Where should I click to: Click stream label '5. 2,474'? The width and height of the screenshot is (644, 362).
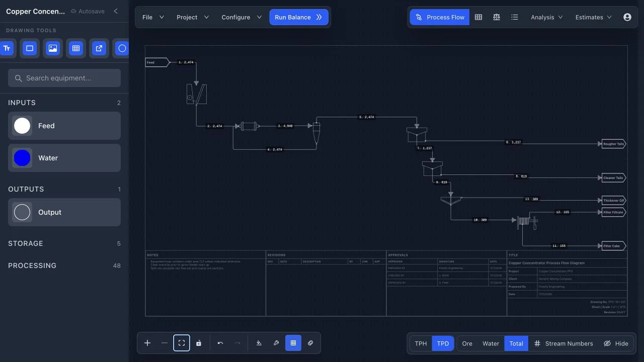click(367, 117)
